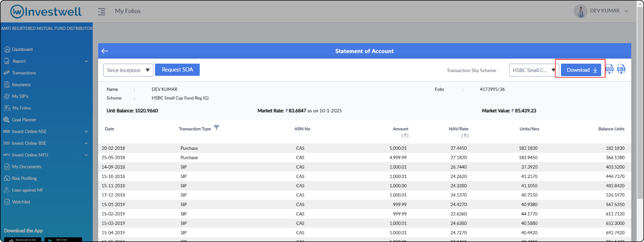Click the amount 4,999.99 cell
Viewport: 644px width, 242px height.
coord(398,157)
